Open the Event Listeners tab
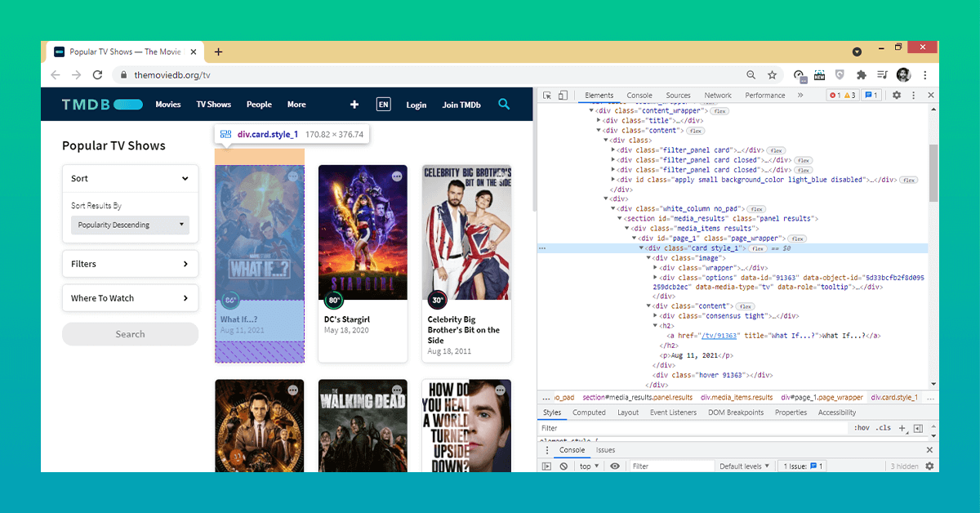980x513 pixels. 673,413
